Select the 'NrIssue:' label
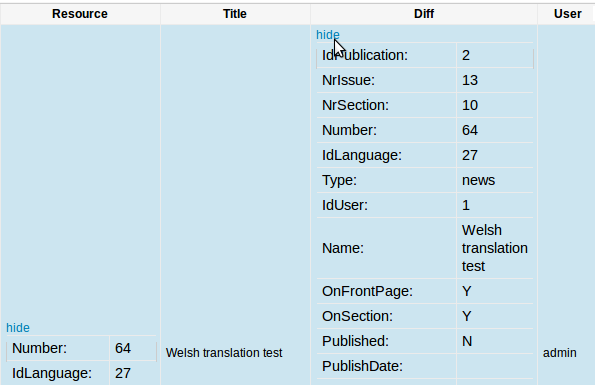Image resolution: width=595 pixels, height=385 pixels. coord(348,80)
